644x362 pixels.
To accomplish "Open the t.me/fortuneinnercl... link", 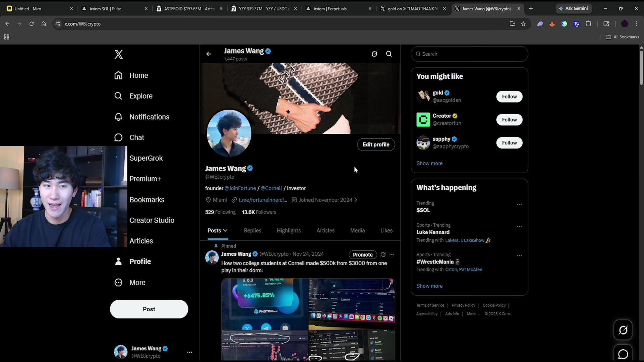I will point(263,200).
